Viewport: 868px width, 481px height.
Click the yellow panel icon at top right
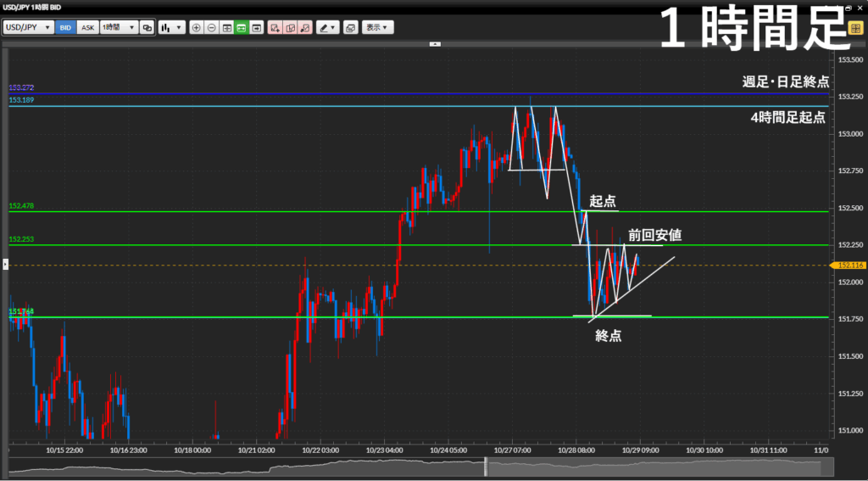[x=855, y=27]
